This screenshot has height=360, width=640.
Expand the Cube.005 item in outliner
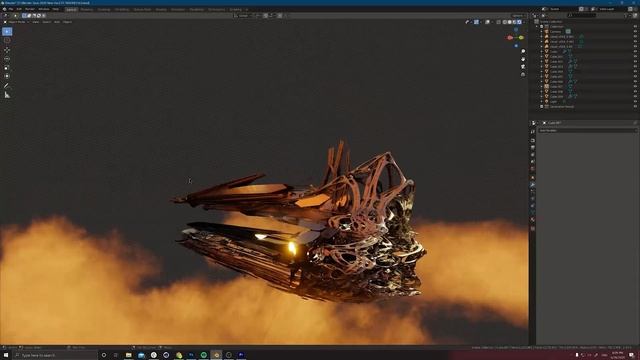click(542, 76)
